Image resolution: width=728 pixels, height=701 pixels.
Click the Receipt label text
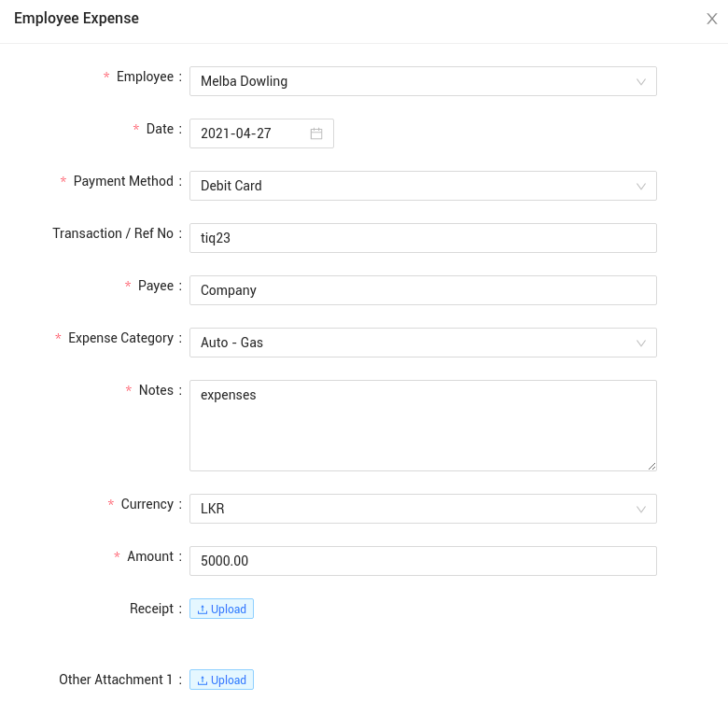click(x=151, y=609)
